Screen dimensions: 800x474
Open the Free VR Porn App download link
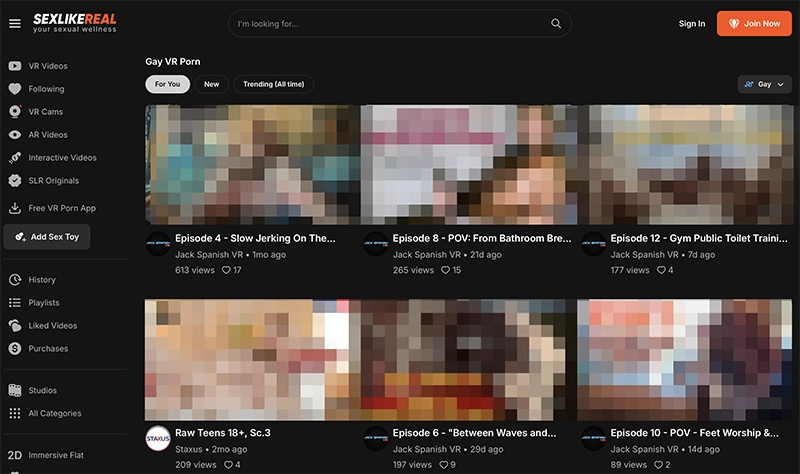coord(62,208)
